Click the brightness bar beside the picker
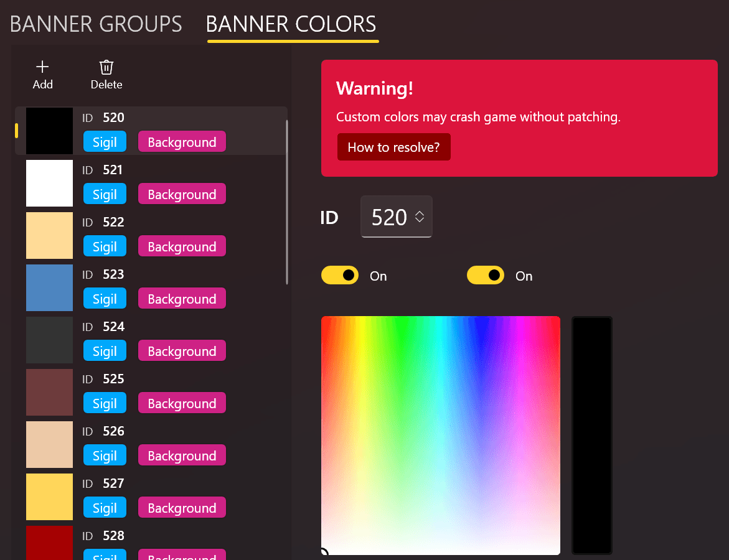The height and width of the screenshot is (560, 729). click(x=591, y=434)
